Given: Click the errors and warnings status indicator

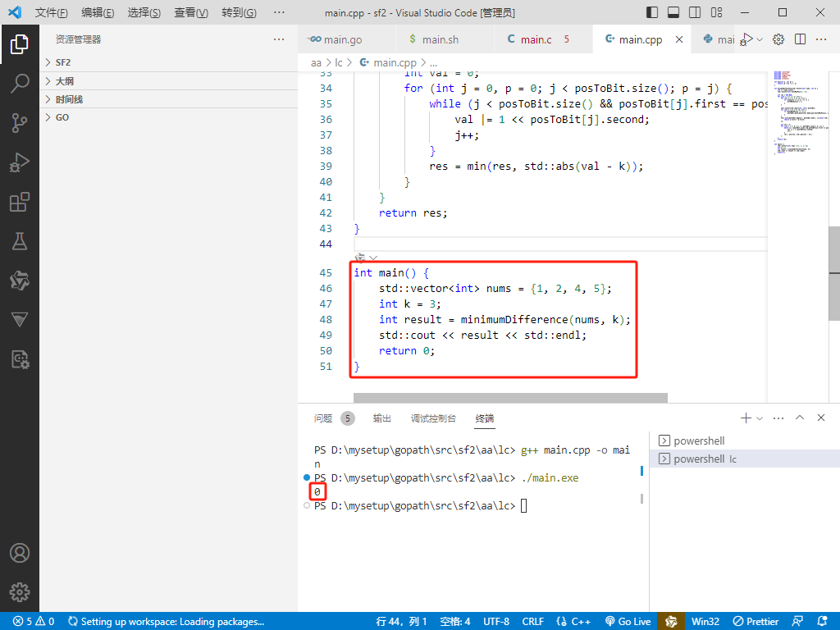Looking at the screenshot, I should click(33, 622).
